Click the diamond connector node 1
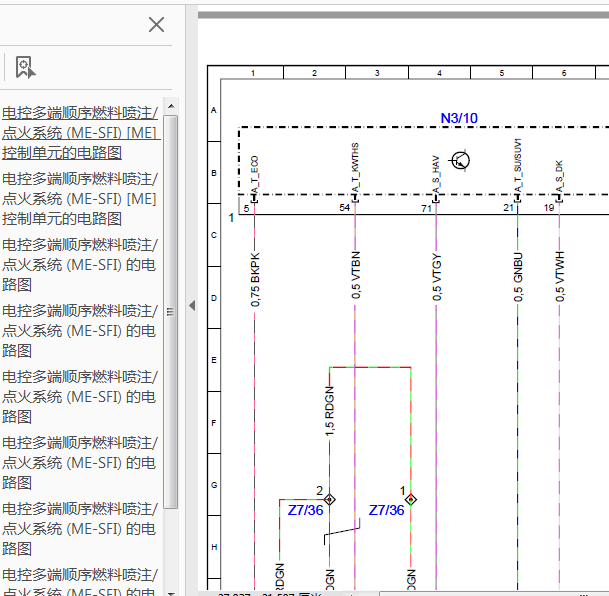 tap(411, 499)
